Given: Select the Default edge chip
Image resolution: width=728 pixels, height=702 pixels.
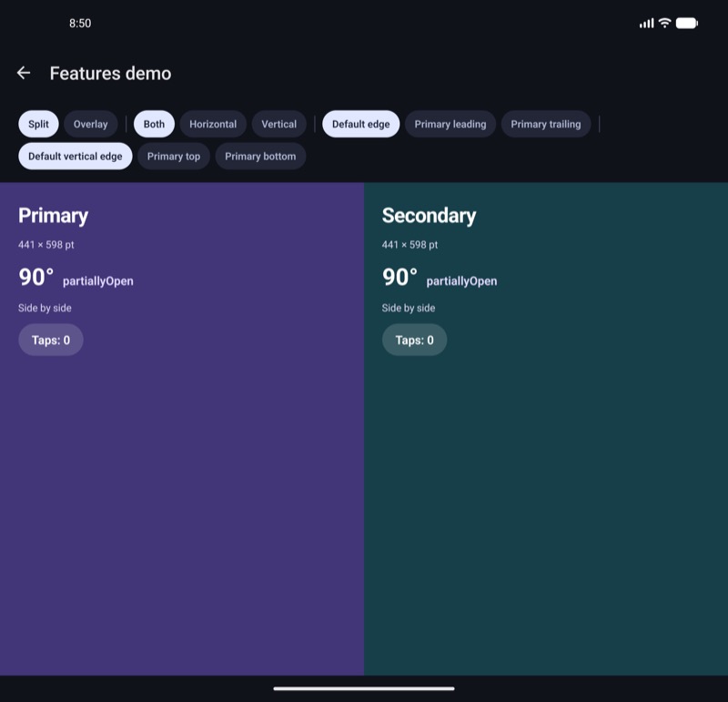Looking at the screenshot, I should click(360, 124).
